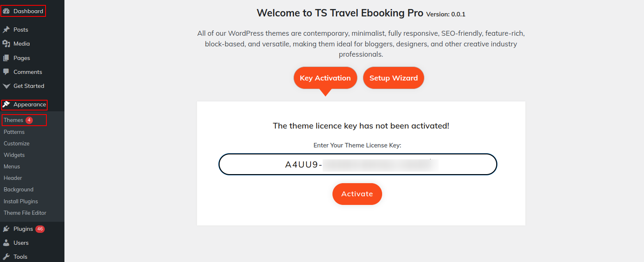Switch to the Key Activation tab

click(x=325, y=78)
